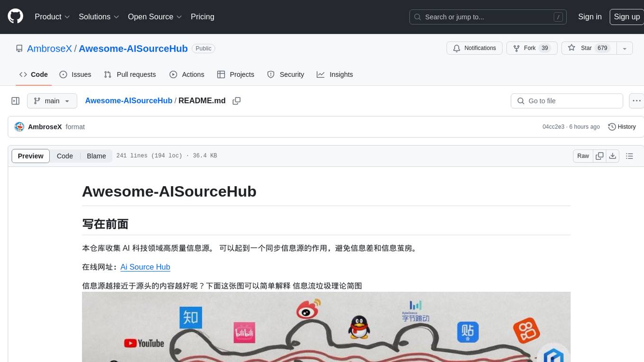Select the Blame view

pos(97,156)
